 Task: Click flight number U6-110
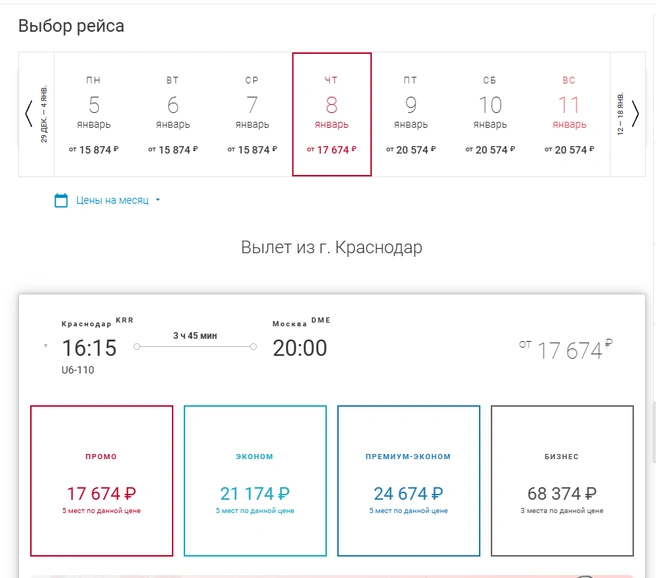[x=78, y=370]
